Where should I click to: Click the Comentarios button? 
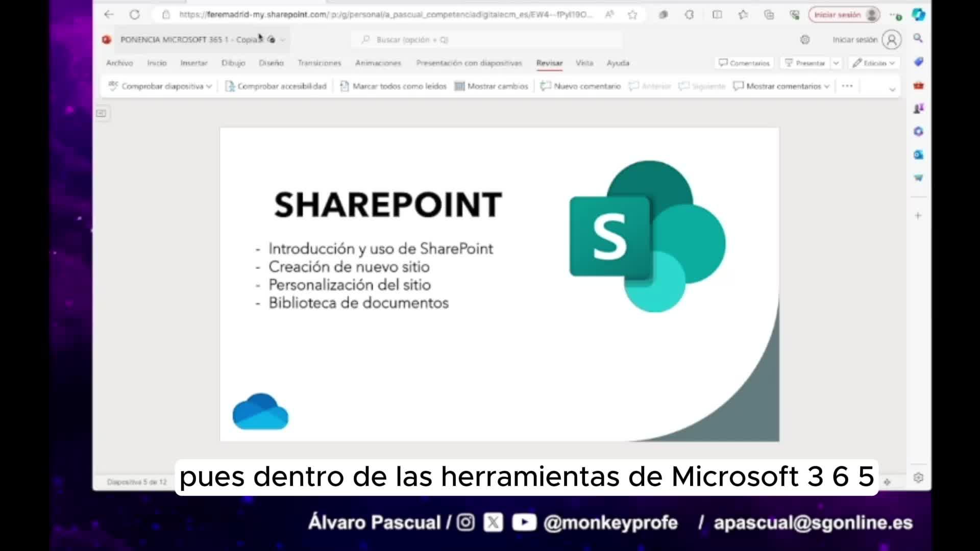744,63
